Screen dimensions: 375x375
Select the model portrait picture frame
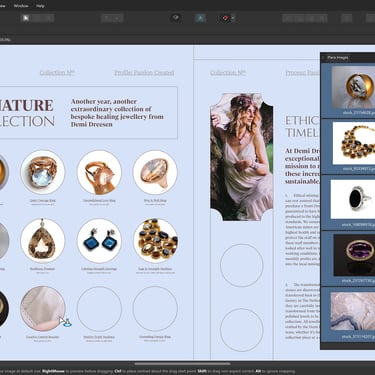point(242,157)
